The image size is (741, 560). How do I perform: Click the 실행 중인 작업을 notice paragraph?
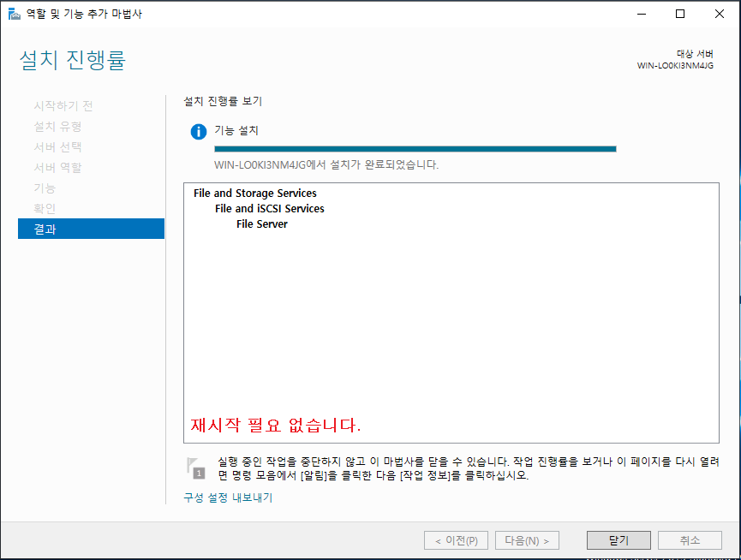[x=469, y=468]
